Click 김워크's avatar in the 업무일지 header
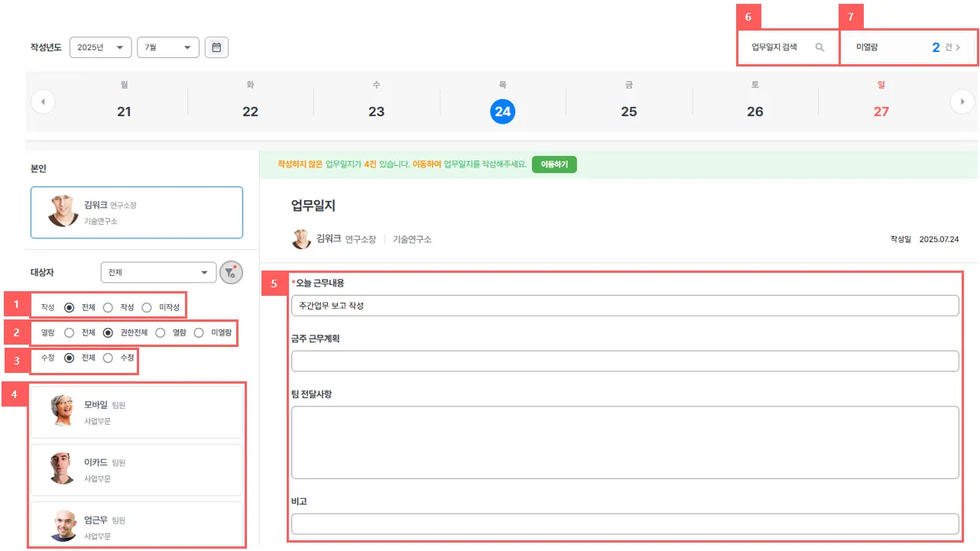The height and width of the screenshot is (551, 980). point(301,239)
